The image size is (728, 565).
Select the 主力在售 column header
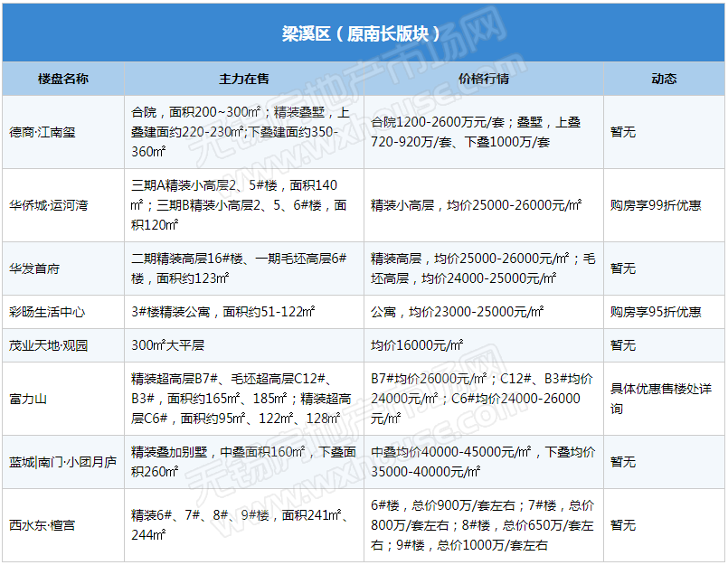tap(244, 79)
